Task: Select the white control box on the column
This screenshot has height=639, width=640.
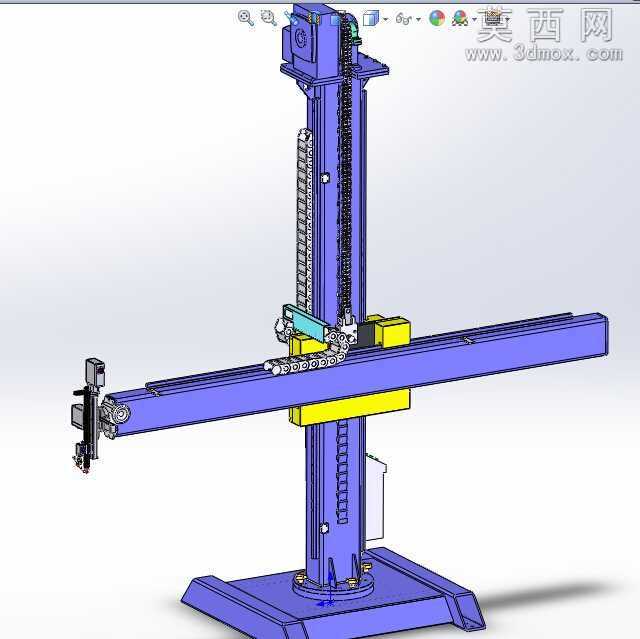Action: (376, 499)
